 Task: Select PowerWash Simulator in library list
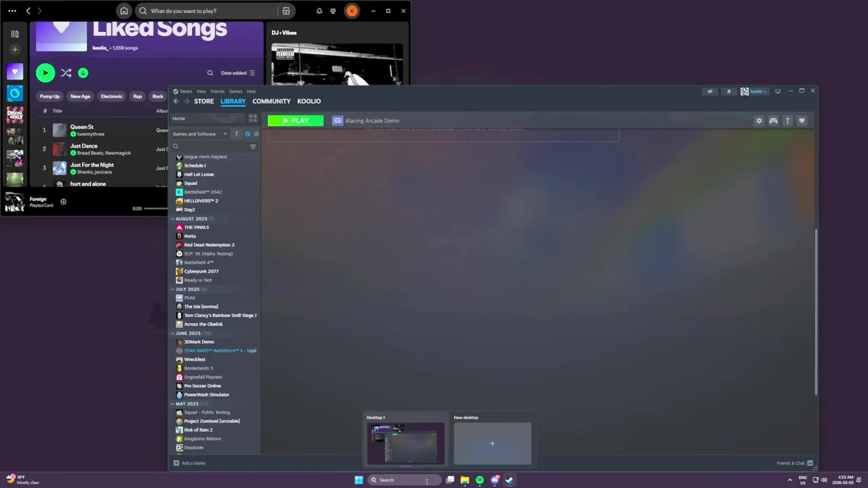(x=206, y=394)
